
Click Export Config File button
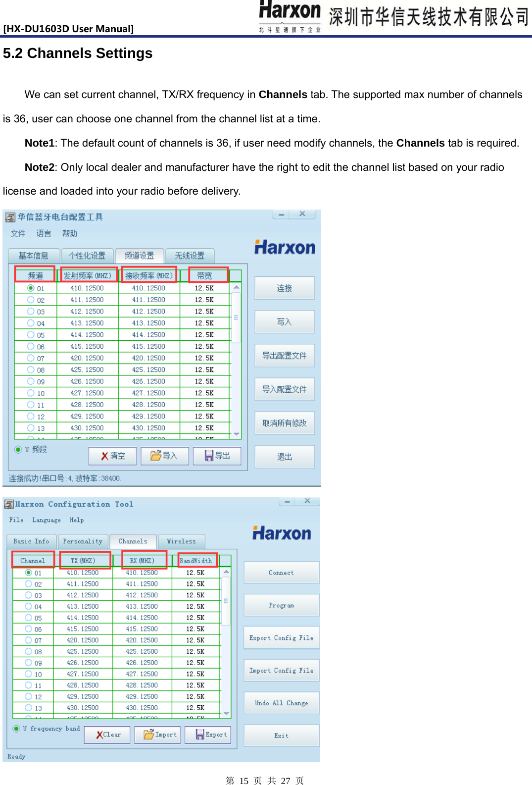(282, 638)
